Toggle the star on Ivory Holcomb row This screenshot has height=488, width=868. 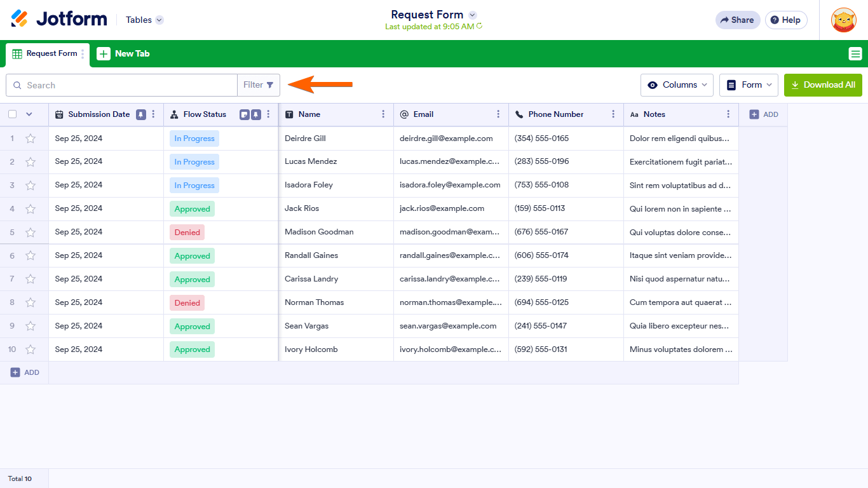coord(31,349)
